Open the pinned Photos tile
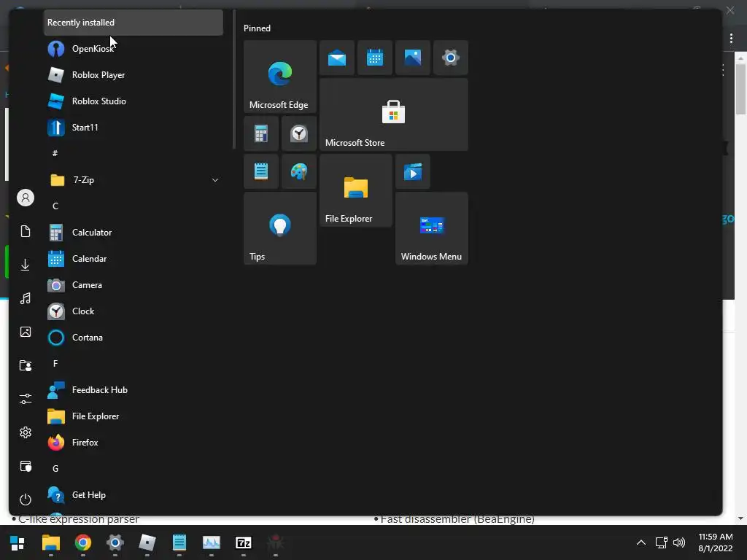Image resolution: width=747 pixels, height=560 pixels. point(413,58)
